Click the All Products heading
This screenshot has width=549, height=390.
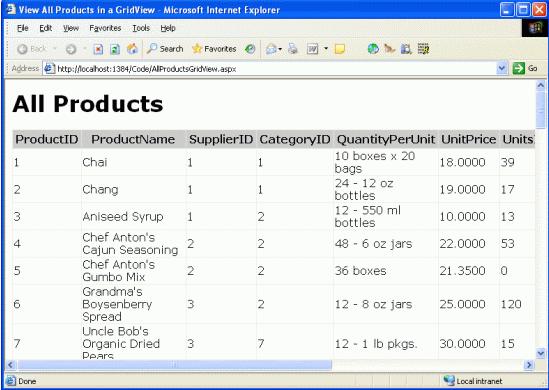(88, 104)
